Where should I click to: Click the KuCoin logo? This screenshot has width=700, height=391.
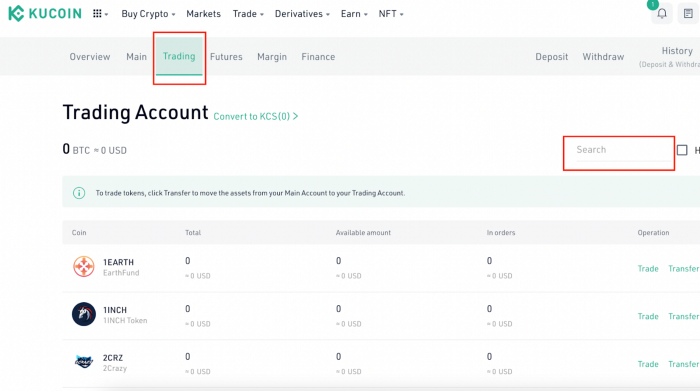coord(45,13)
